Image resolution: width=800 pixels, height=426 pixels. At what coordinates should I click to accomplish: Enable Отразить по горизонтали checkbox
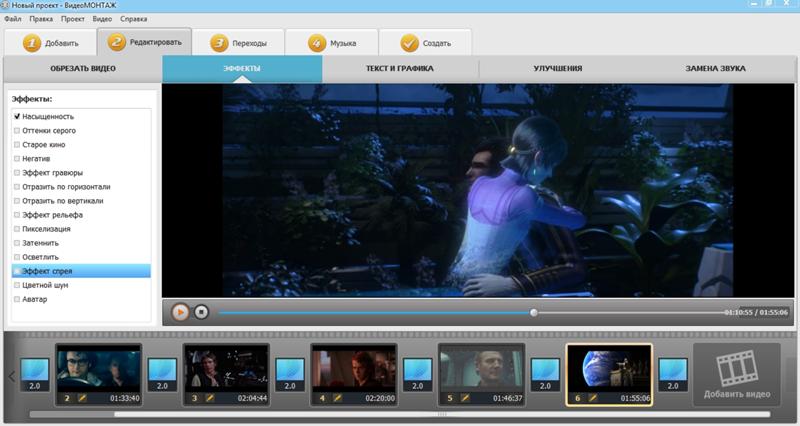(17, 187)
